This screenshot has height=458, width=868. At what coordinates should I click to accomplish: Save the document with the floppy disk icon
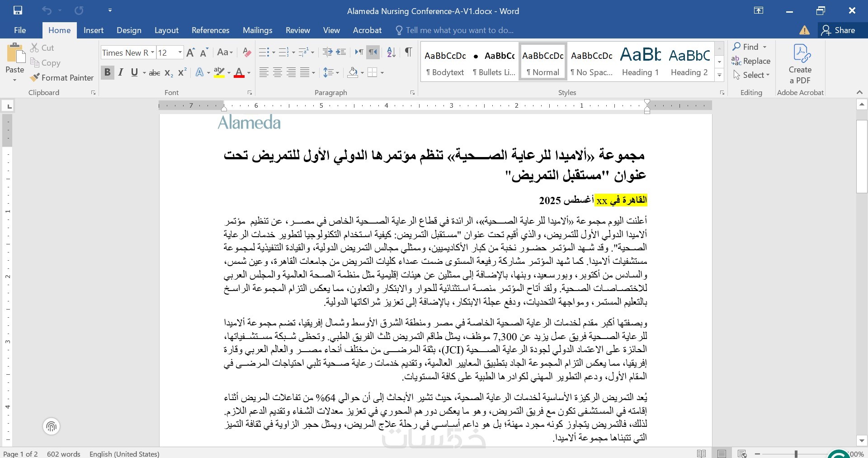coord(18,10)
